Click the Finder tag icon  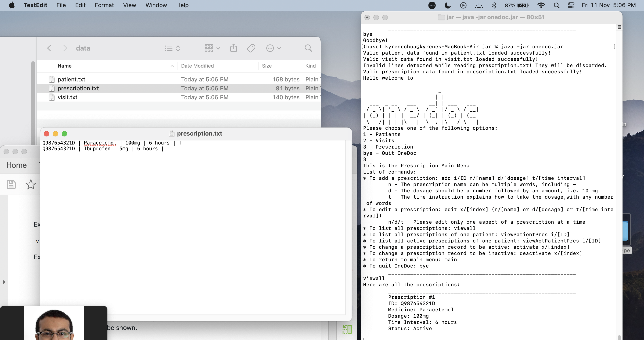(x=251, y=48)
